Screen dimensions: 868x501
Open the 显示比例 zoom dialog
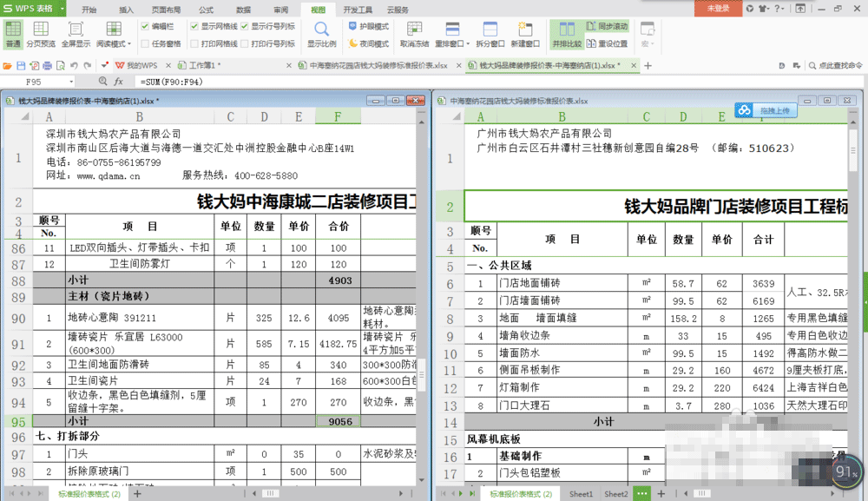[x=321, y=35]
